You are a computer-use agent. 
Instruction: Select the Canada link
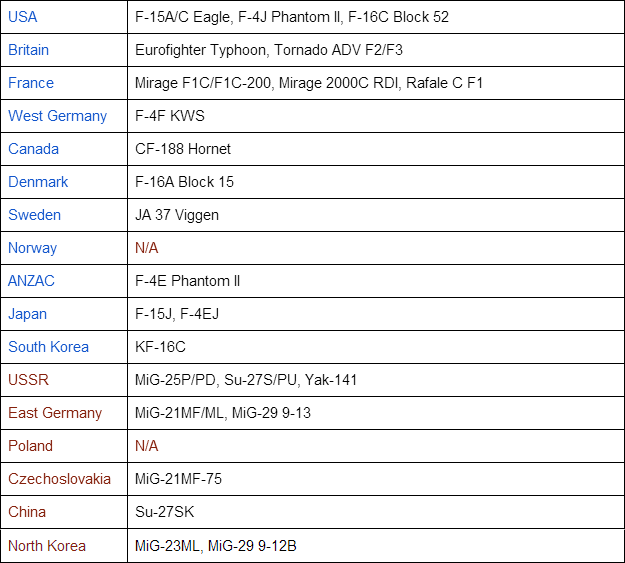point(34,149)
